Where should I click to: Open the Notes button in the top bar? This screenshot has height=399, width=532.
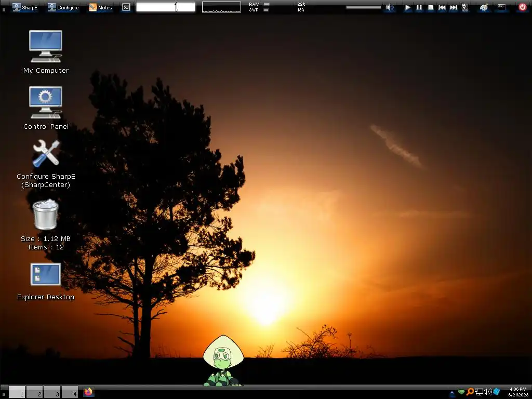[100, 7]
